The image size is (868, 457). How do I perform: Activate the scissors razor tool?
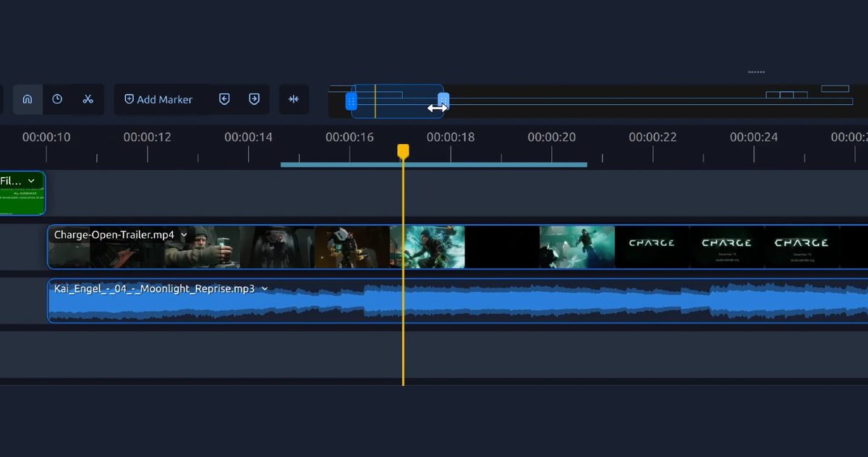point(88,99)
